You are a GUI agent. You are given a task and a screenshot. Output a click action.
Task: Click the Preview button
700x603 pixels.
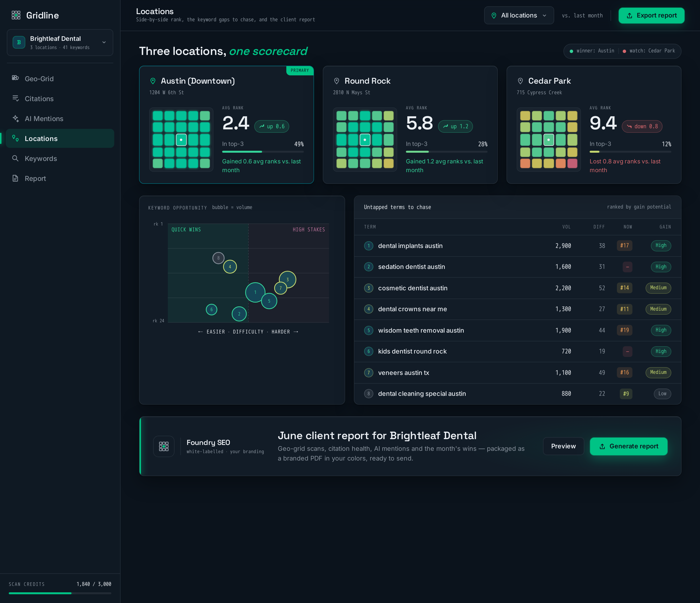click(x=563, y=446)
